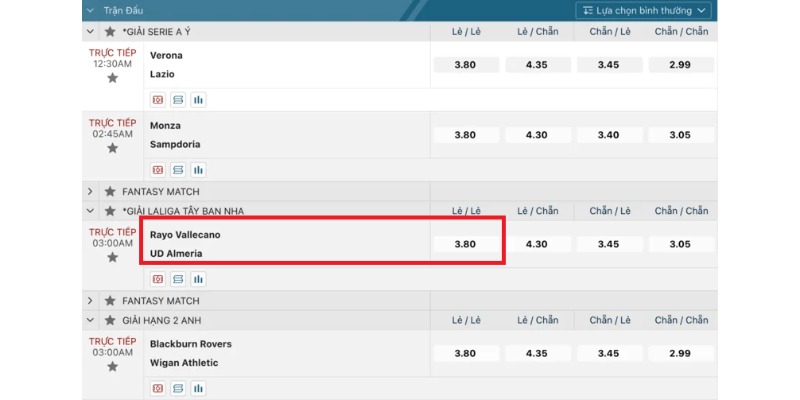Viewport: 800px width, 400px height.
Task: Collapse the Giải Hạng 2 Anh section
Action: click(91, 320)
